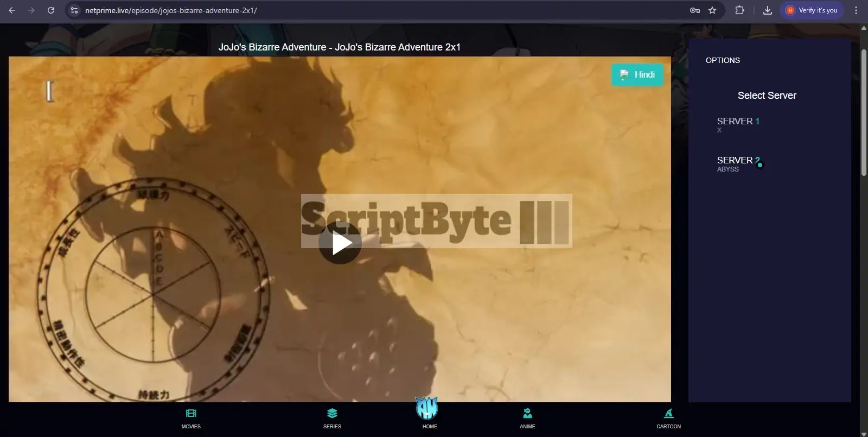Select the Hindi language button

637,75
